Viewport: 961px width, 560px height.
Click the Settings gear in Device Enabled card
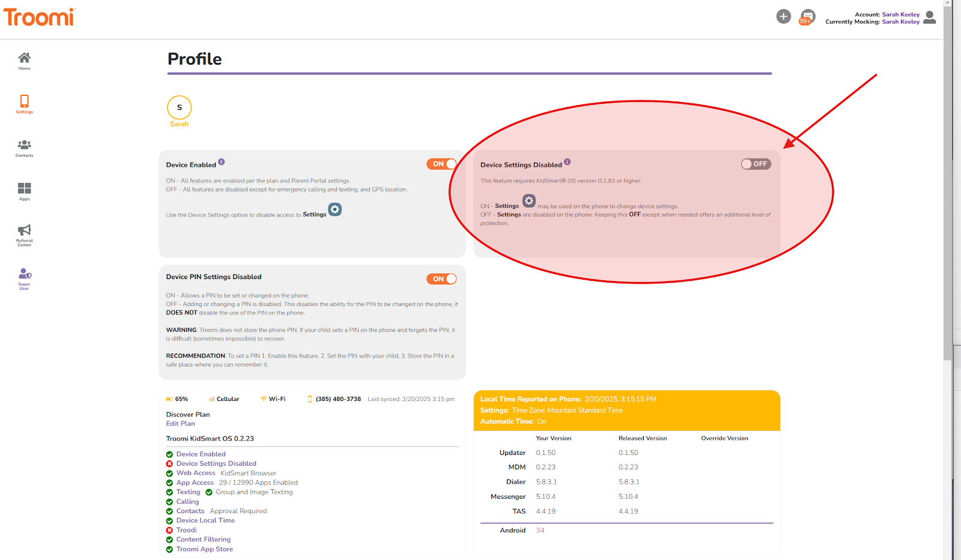coord(335,209)
